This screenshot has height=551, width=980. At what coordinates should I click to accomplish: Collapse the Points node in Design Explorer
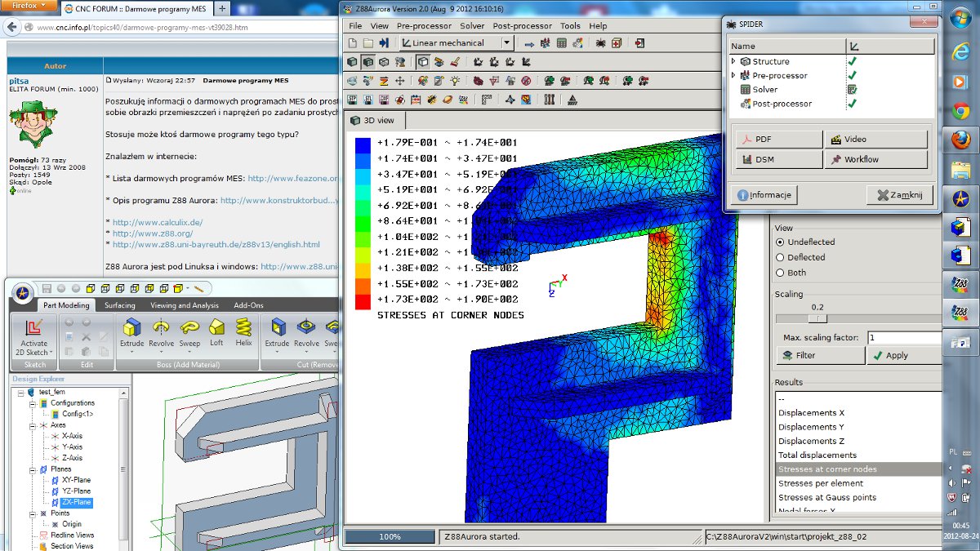tap(33, 513)
